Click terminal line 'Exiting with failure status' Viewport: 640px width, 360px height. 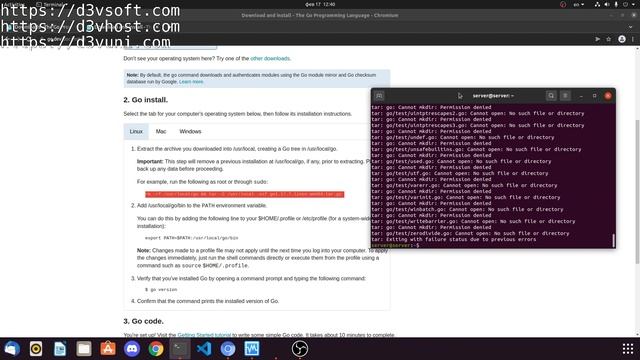454,239
